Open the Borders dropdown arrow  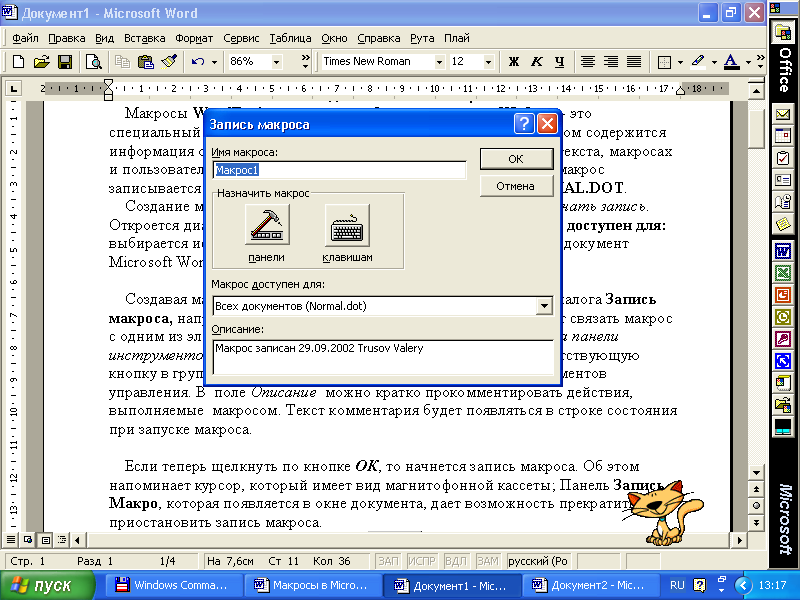coord(681,62)
